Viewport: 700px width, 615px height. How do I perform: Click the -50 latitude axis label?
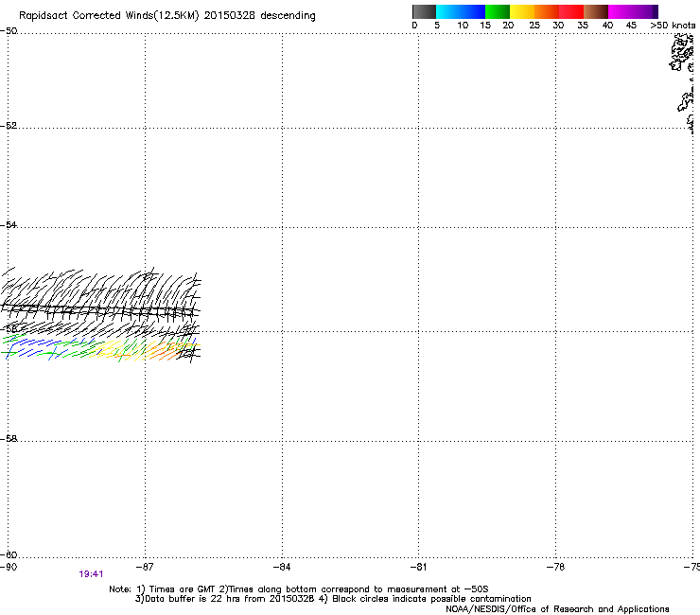click(9, 31)
